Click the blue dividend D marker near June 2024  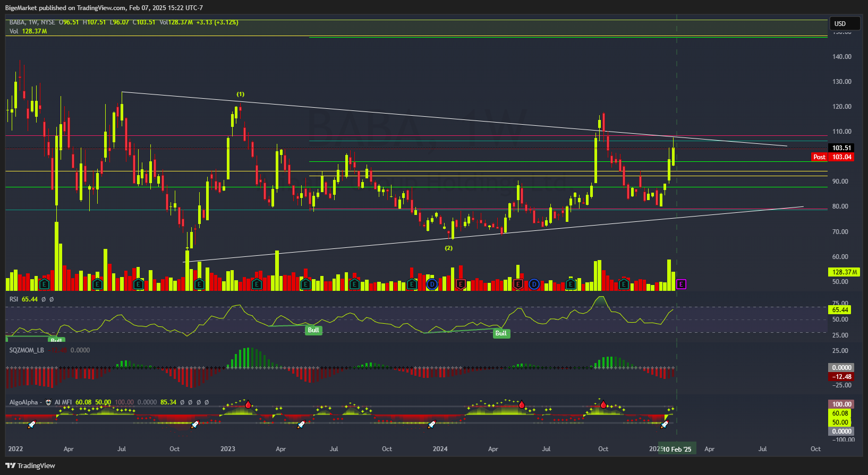coord(534,284)
